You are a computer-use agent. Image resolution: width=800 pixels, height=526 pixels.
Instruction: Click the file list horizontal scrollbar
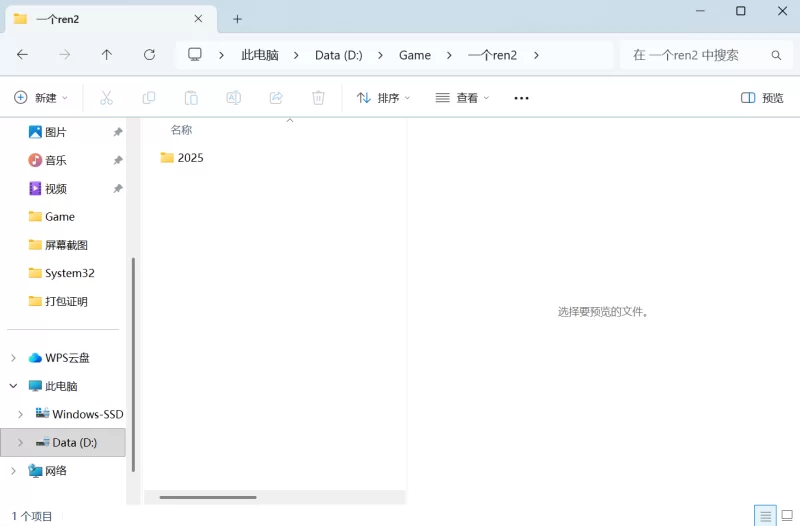point(208,497)
